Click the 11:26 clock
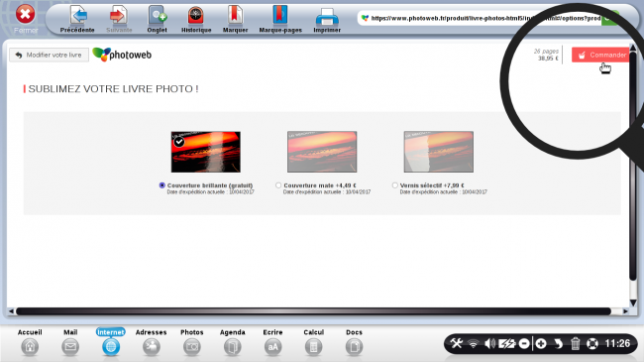 pos(617,343)
